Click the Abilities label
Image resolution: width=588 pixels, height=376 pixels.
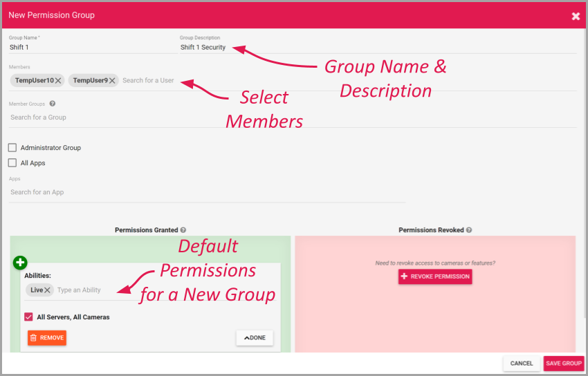[37, 276]
